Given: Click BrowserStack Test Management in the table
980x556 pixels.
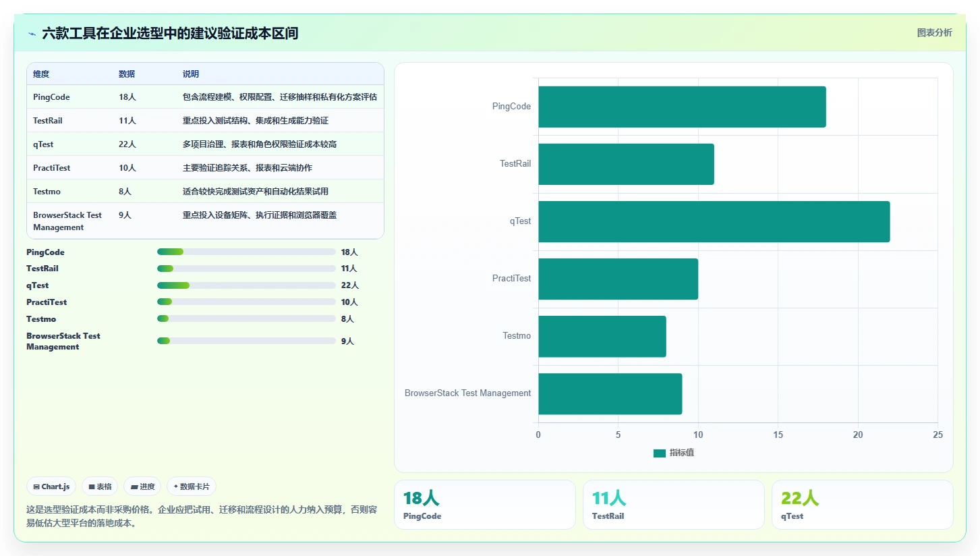Looking at the screenshot, I should (x=67, y=221).
